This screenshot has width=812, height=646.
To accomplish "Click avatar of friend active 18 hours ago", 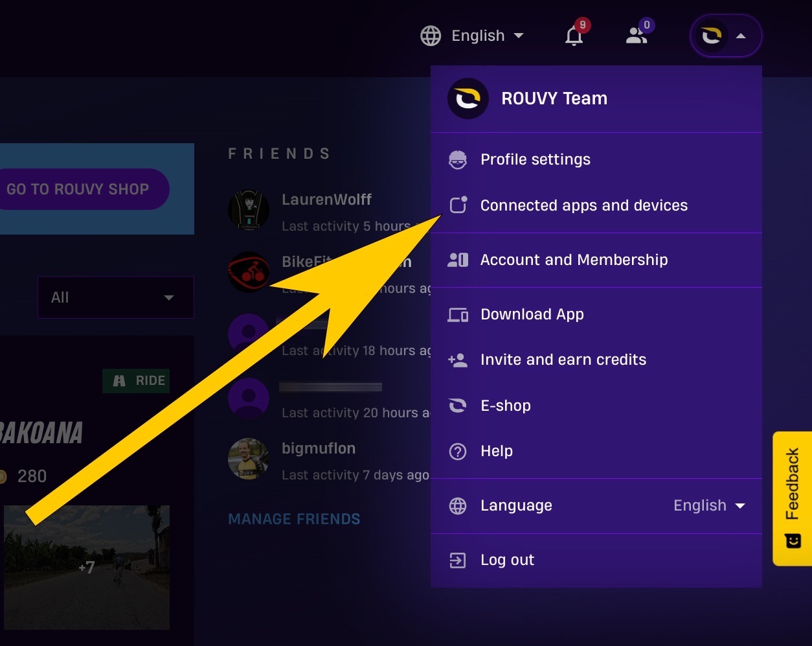I will click(x=249, y=334).
